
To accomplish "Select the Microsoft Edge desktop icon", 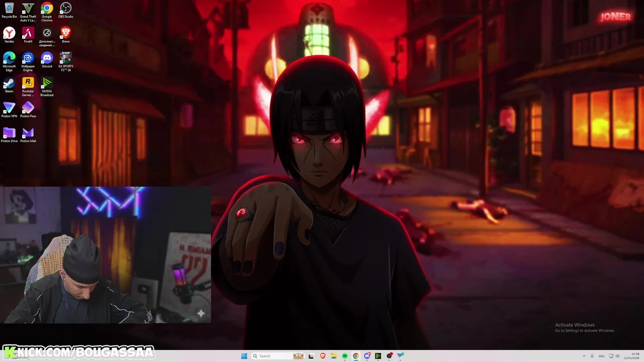I will point(9,62).
